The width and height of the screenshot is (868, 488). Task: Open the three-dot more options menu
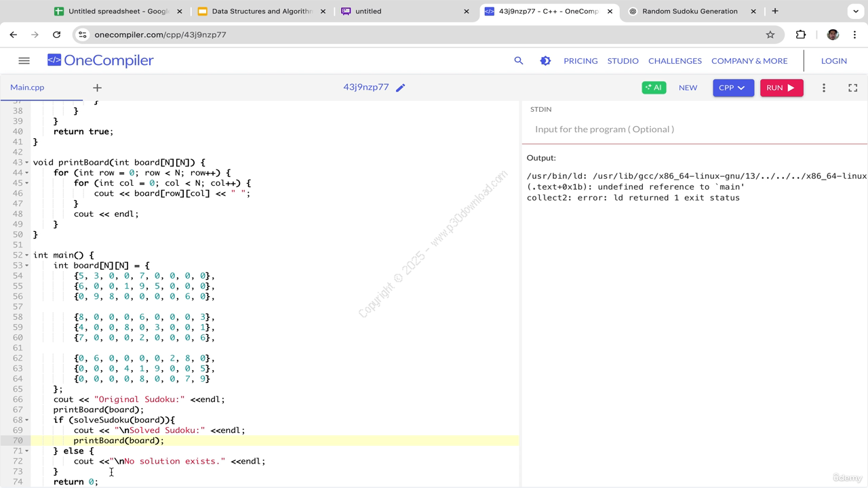click(x=824, y=87)
